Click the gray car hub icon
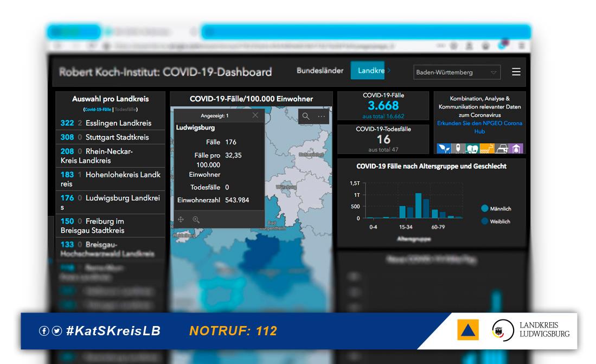The image size is (596, 364). point(502,148)
